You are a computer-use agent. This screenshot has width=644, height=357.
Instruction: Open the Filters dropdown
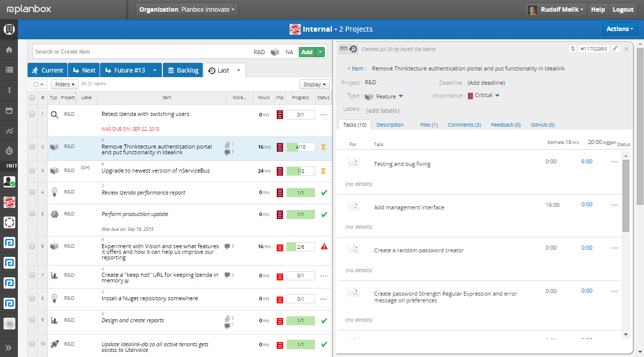pos(65,84)
